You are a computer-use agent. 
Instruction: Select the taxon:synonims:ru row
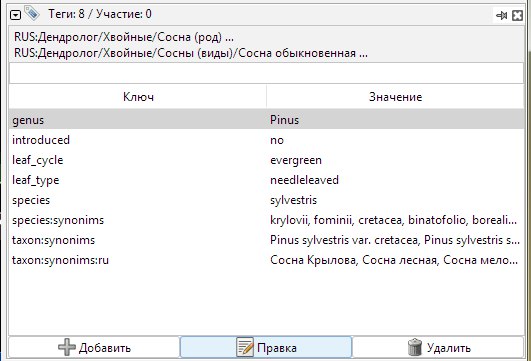pos(266,260)
